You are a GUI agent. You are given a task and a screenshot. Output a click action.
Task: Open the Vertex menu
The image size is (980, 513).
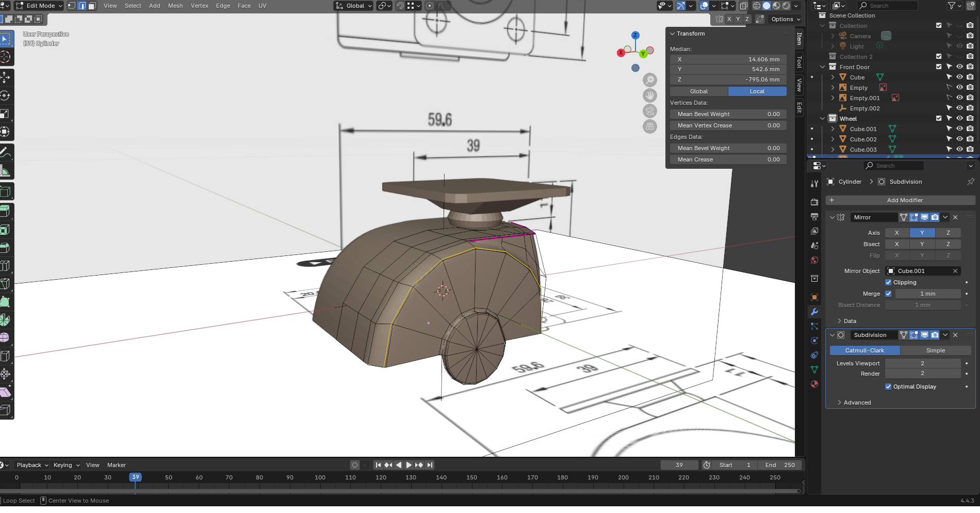click(200, 6)
